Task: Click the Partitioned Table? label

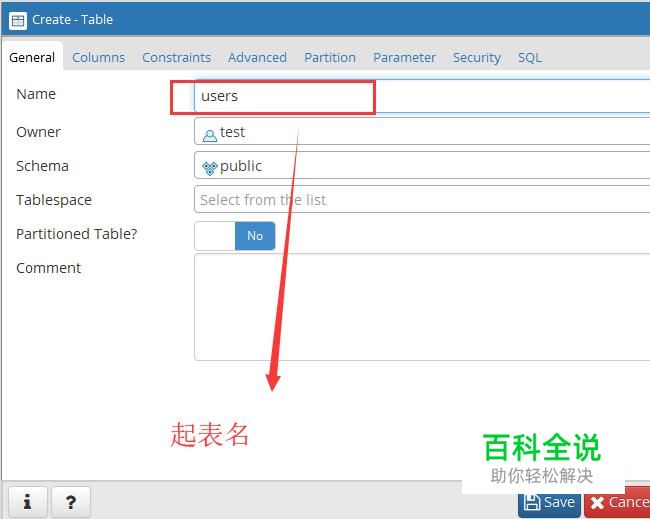Action: coord(77,234)
